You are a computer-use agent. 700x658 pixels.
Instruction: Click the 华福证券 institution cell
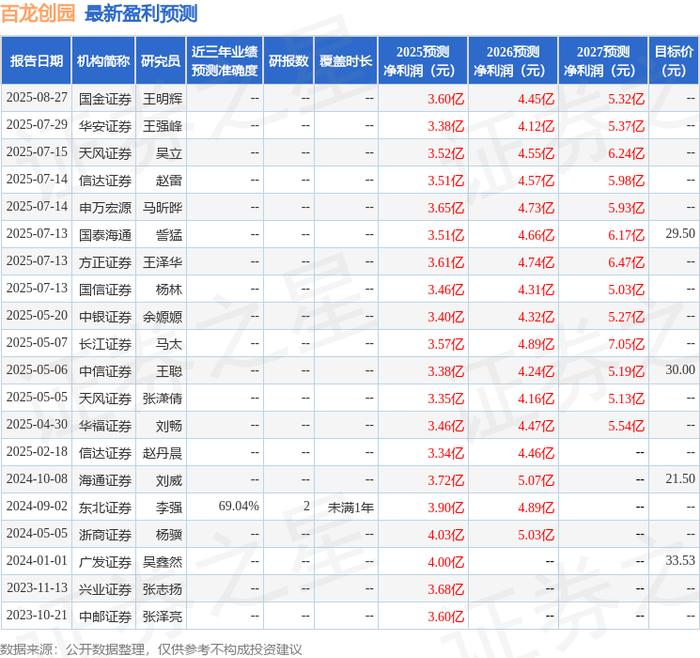pos(105,426)
